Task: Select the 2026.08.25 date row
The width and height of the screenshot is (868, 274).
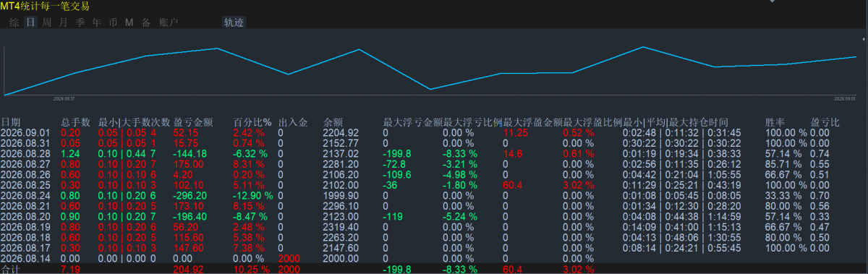Action: (x=26, y=184)
